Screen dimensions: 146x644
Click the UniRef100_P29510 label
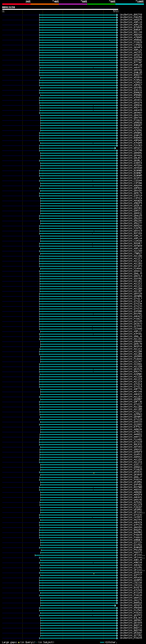[x=131, y=82]
